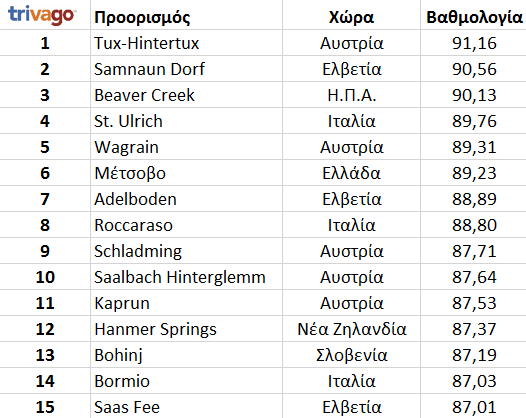Select the Βαθμολογία column header
526x418 pixels.
click(x=474, y=17)
